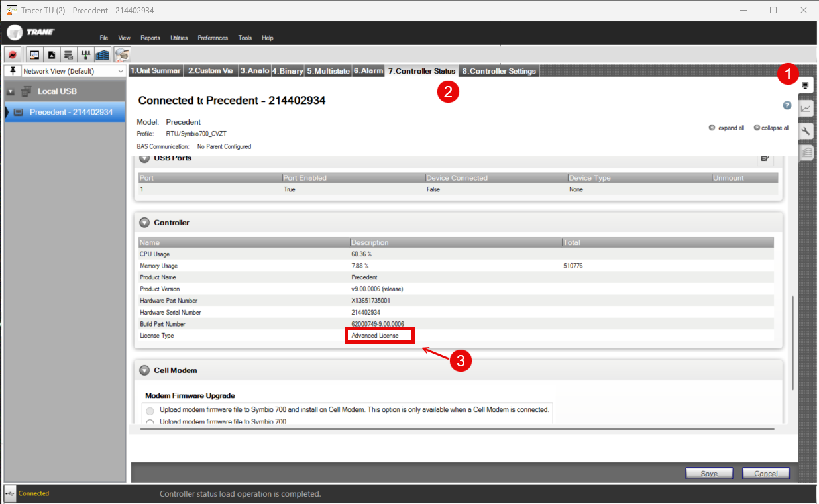
Task: Open the View menu
Action: tap(124, 38)
